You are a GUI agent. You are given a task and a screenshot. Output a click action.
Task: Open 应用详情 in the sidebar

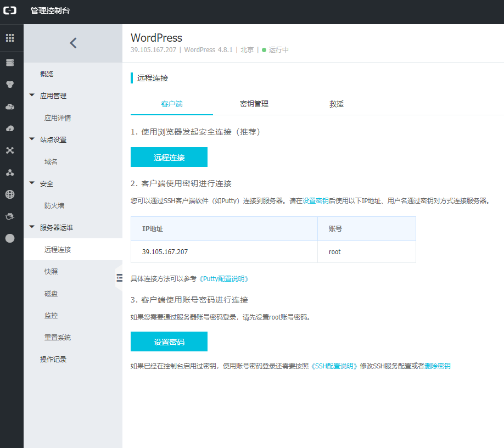(x=58, y=118)
